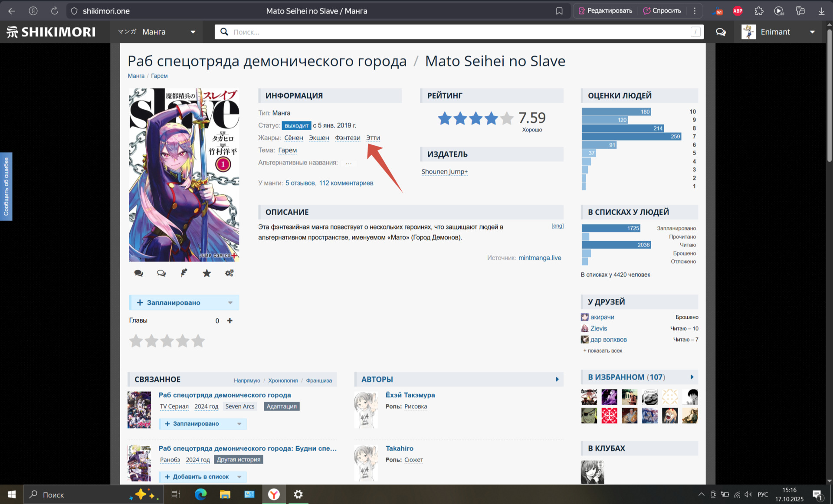Viewport: 833px width, 504px height.
Task: Click the feather quill review icon
Action: (x=184, y=273)
